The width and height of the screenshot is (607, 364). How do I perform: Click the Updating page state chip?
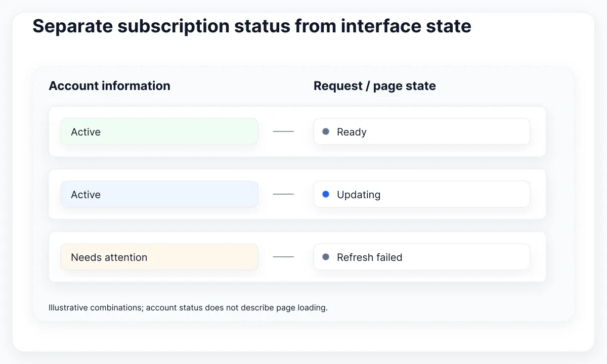[x=422, y=194]
